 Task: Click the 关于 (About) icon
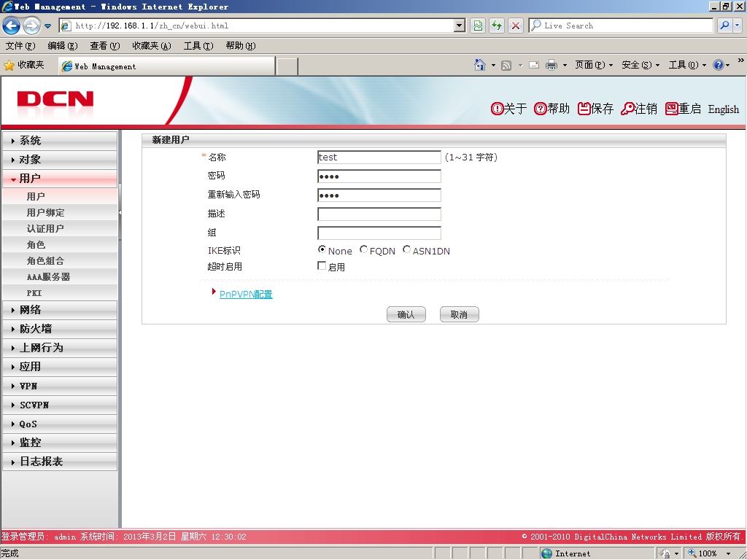tap(497, 109)
